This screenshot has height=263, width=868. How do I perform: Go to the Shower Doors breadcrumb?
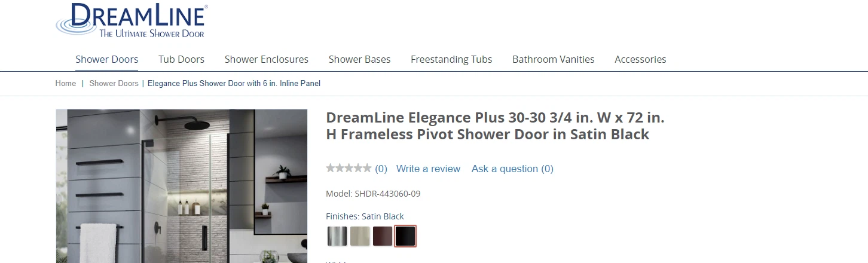tap(114, 84)
